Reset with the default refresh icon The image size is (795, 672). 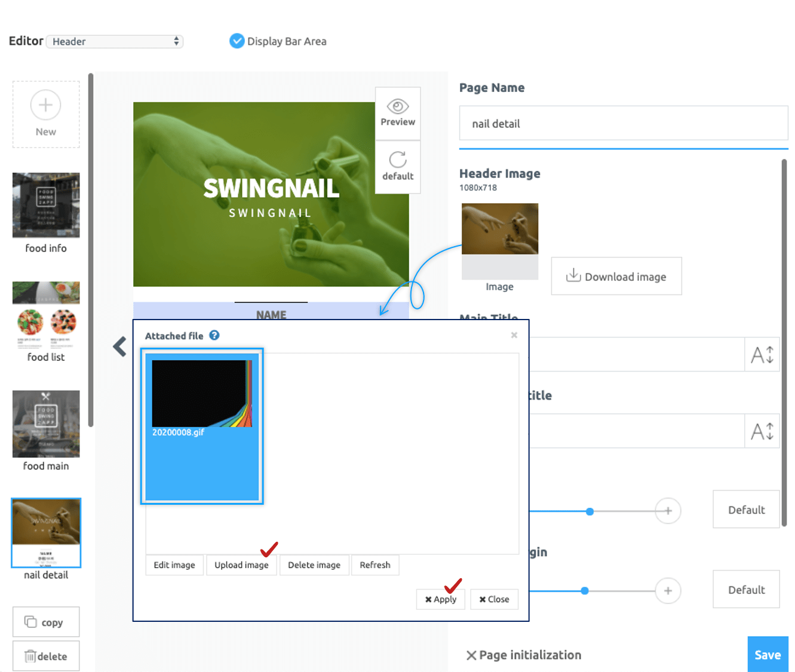[398, 160]
